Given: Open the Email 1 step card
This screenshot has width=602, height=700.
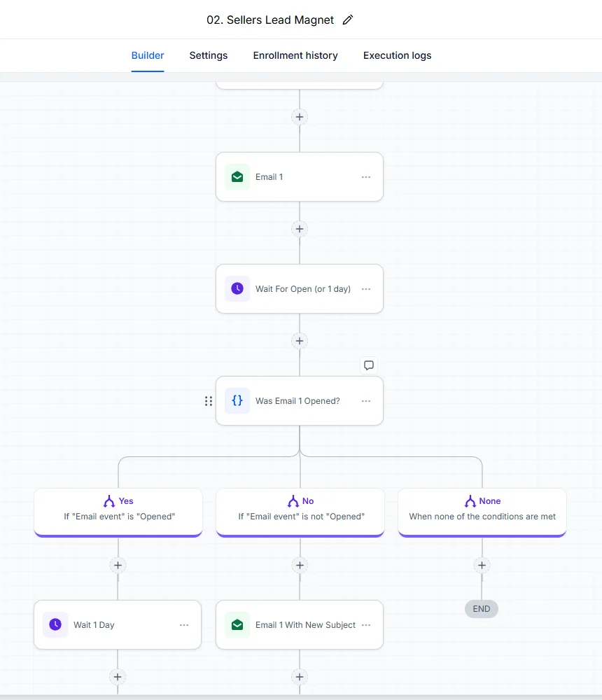Looking at the screenshot, I should 299,177.
